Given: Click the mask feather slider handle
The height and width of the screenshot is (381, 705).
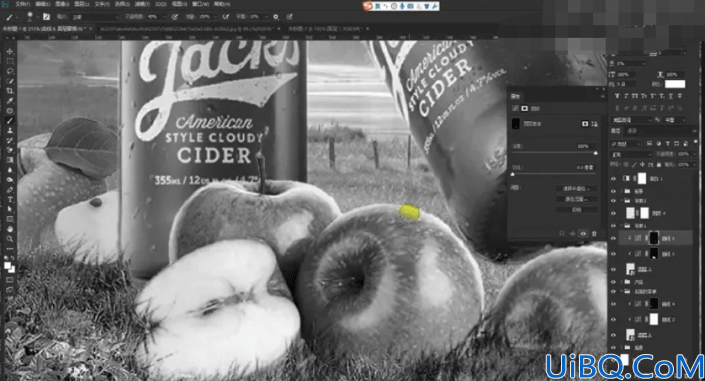Looking at the screenshot, I should [x=513, y=174].
